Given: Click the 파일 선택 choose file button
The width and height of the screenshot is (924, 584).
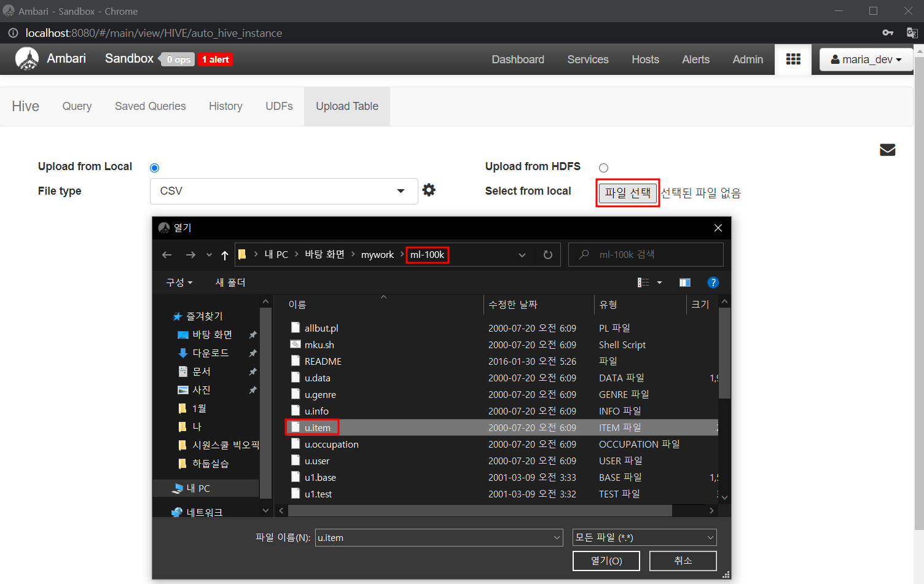Looking at the screenshot, I should 627,193.
